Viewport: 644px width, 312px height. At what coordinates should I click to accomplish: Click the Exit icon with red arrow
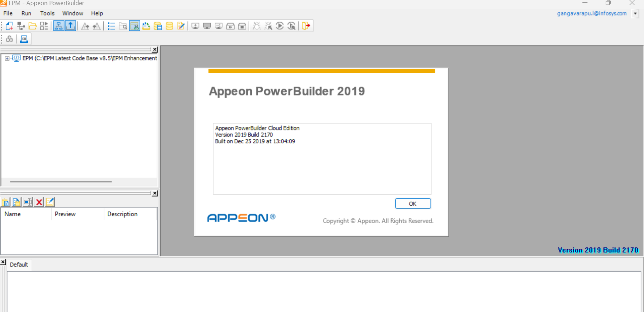coord(306,26)
